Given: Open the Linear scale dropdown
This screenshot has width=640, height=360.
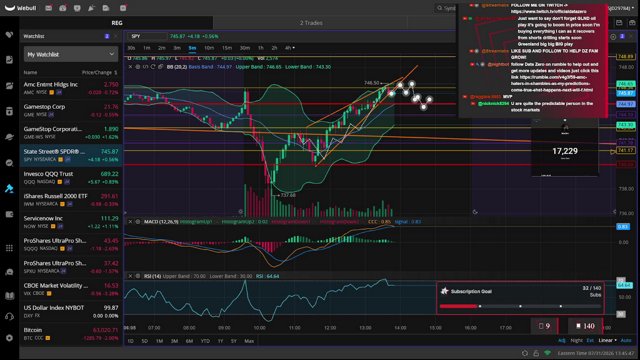Looking at the screenshot, I should (608, 340).
